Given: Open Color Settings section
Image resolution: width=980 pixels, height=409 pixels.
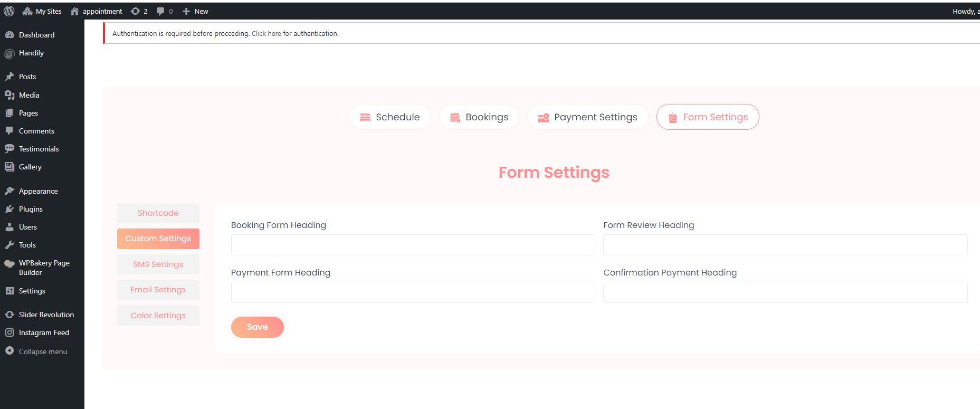Looking at the screenshot, I should (x=158, y=316).
